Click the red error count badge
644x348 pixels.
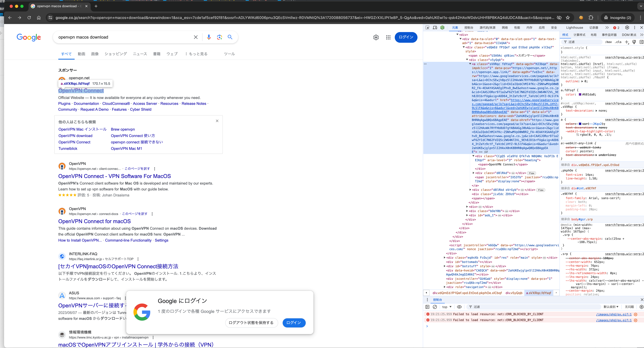(616, 28)
